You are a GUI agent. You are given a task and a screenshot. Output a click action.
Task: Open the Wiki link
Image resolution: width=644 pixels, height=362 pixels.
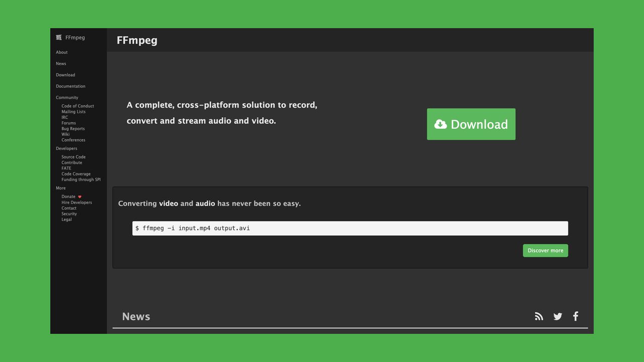(x=65, y=134)
